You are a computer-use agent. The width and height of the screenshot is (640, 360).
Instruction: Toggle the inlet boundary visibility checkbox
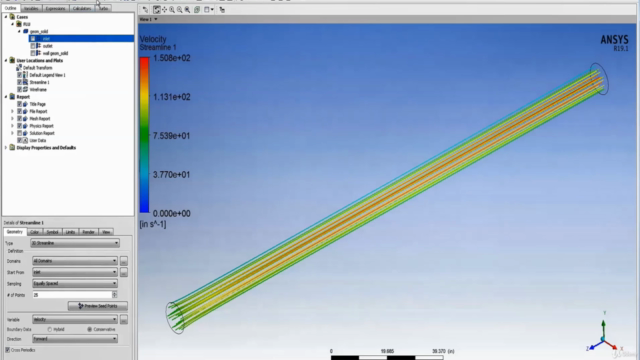(x=33, y=39)
